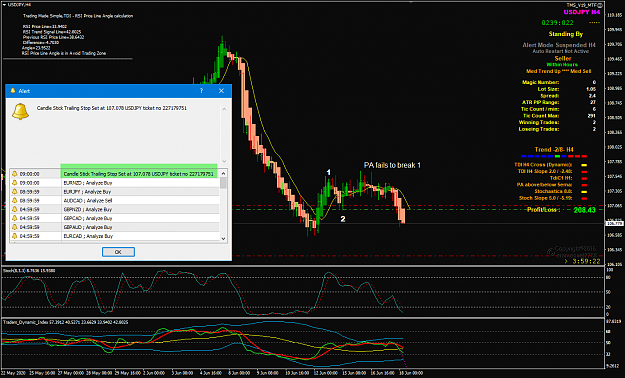Image resolution: width=625 pixels, height=378 pixels.
Task: Click the 'Profit/Loss' label on the chart
Action: [543, 210]
